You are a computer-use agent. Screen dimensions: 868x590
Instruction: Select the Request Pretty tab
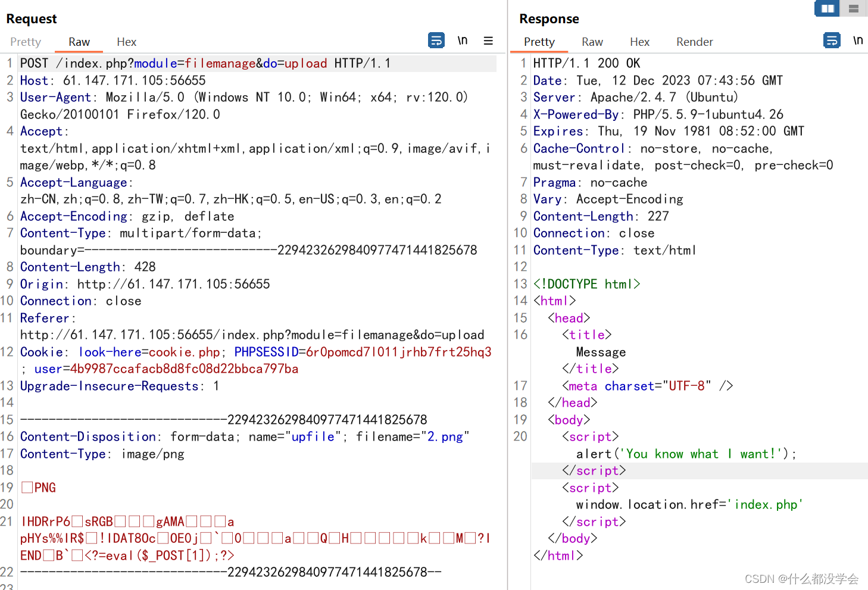coord(26,42)
